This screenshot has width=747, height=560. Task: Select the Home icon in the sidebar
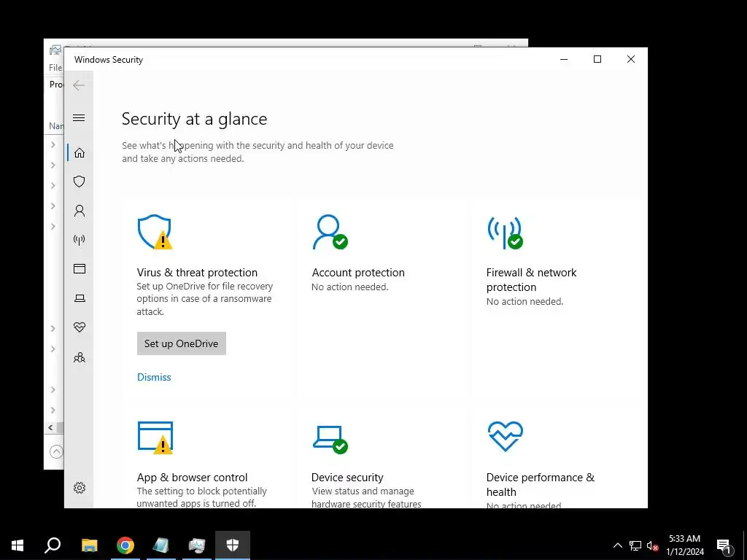[x=79, y=153]
